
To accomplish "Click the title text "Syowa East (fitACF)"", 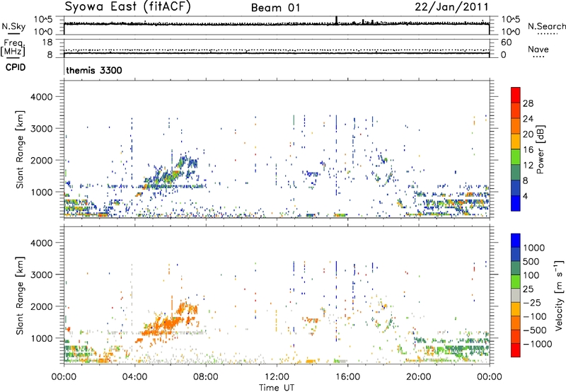I will 128,7.
